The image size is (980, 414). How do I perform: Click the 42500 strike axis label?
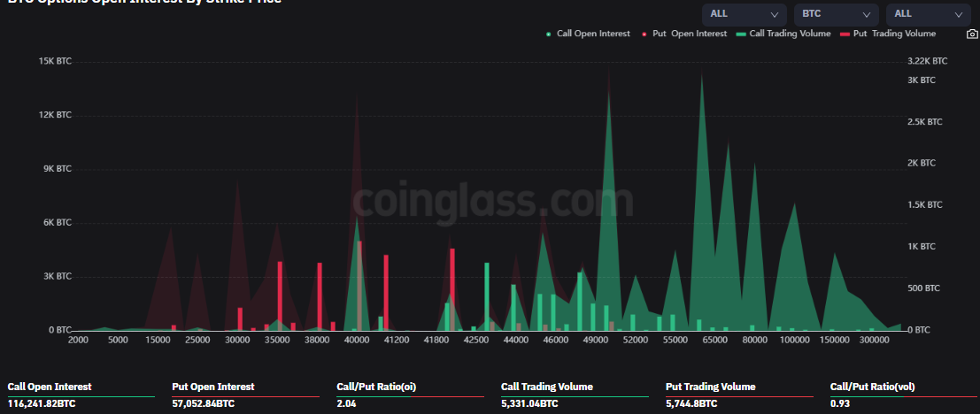click(476, 341)
